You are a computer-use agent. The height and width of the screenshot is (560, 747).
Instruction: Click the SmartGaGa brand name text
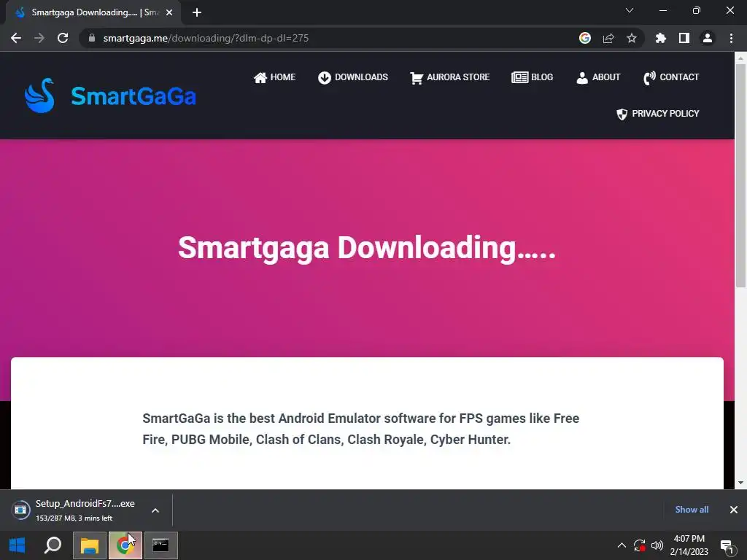coord(133,96)
